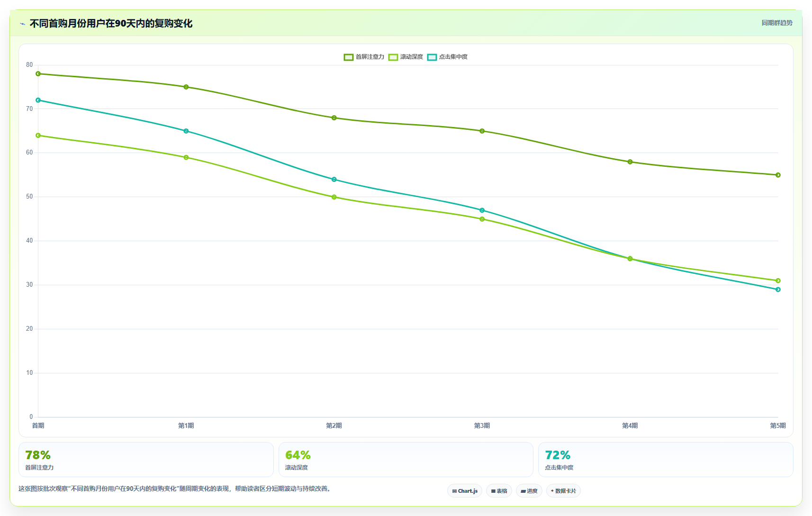The image size is (812, 516).
Task: Click the 点击集中度 data point at 第5期
Action: coord(778,290)
